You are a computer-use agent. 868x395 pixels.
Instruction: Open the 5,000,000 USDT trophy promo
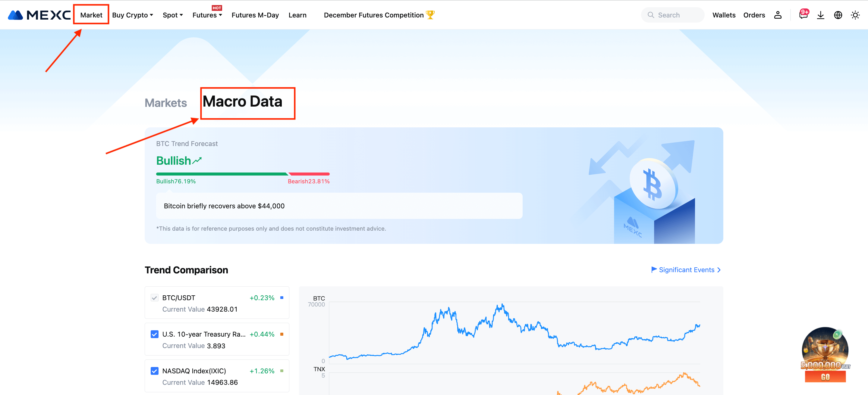click(825, 355)
